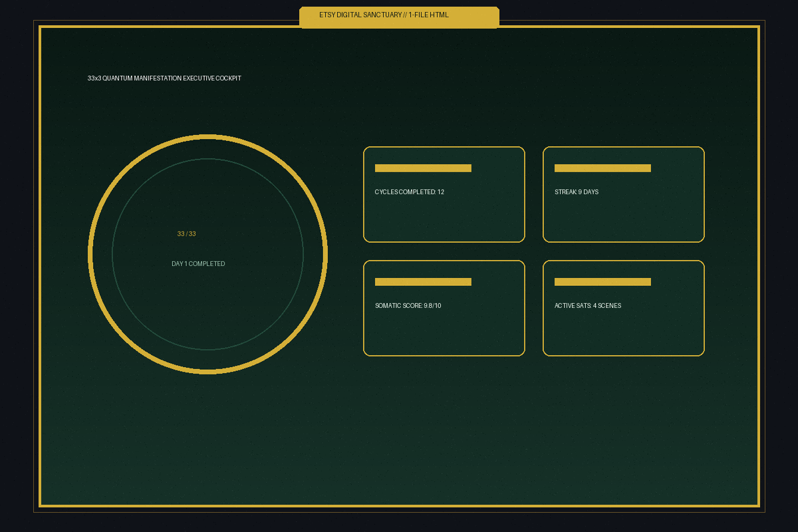Open the Cycles Completed: 12 card
Viewport: 798px width, 532px height.
tap(444, 194)
